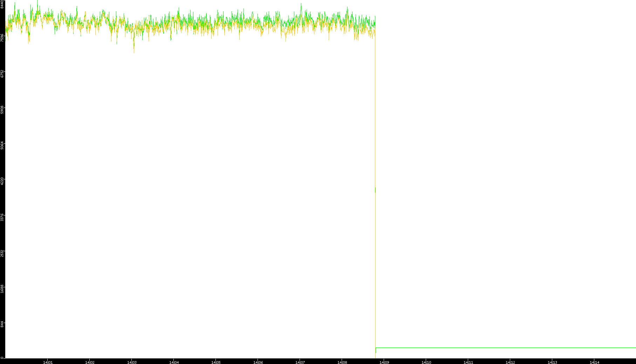Click the 14:13 time axis label
636x364 pixels.
point(553,362)
